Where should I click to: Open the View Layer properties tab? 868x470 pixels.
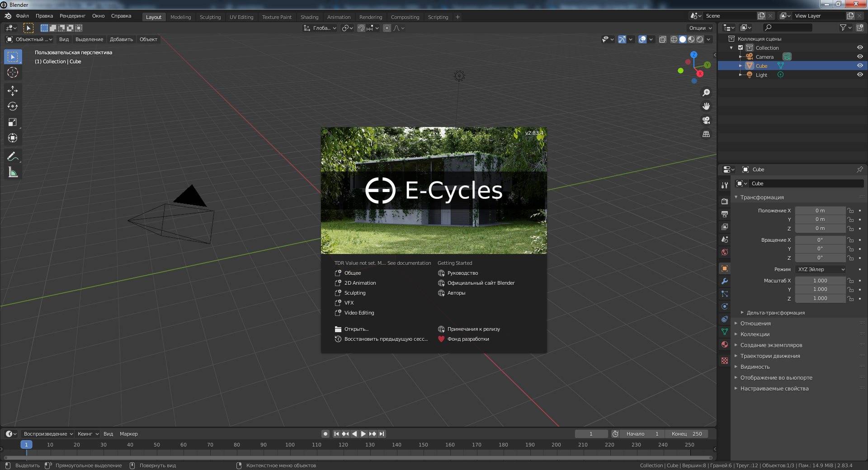[x=725, y=226]
